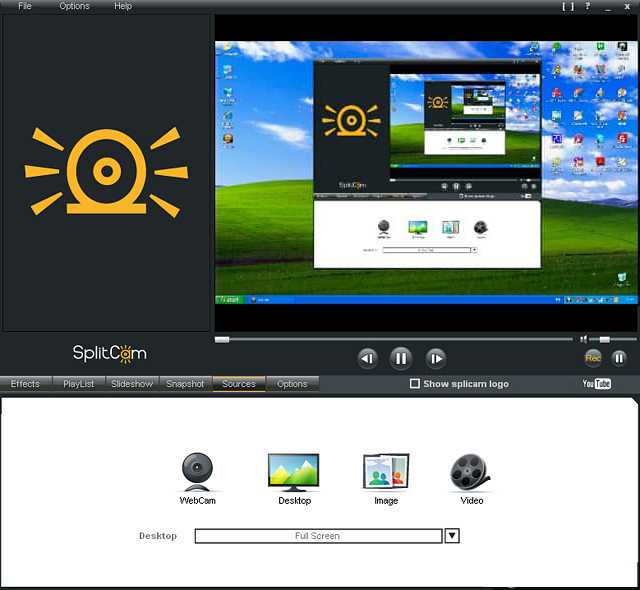Viewport: 640px width, 590px height.
Task: Skip to next frame button
Action: tap(435, 358)
